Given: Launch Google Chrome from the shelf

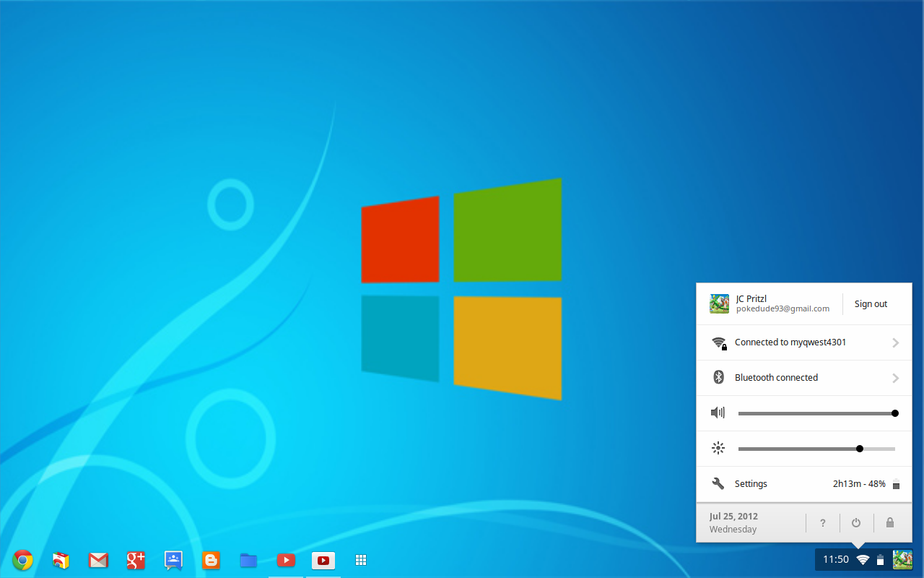Looking at the screenshot, I should coord(23,560).
